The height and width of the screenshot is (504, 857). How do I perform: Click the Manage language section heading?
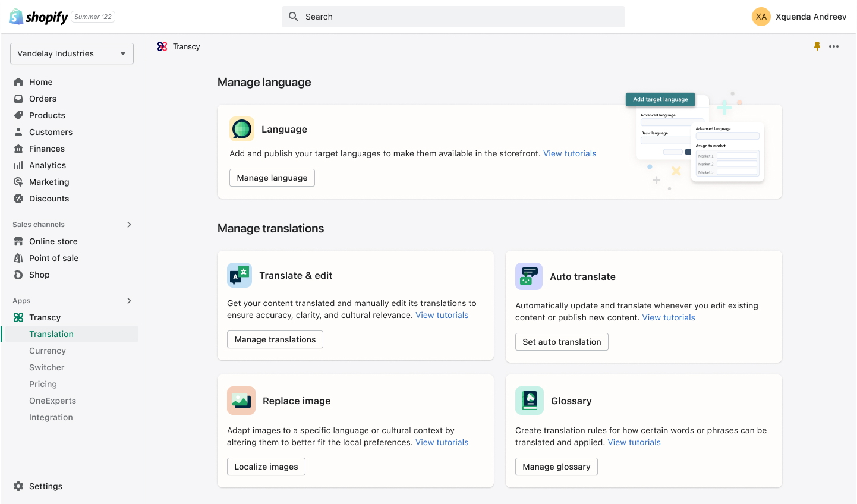(x=264, y=82)
